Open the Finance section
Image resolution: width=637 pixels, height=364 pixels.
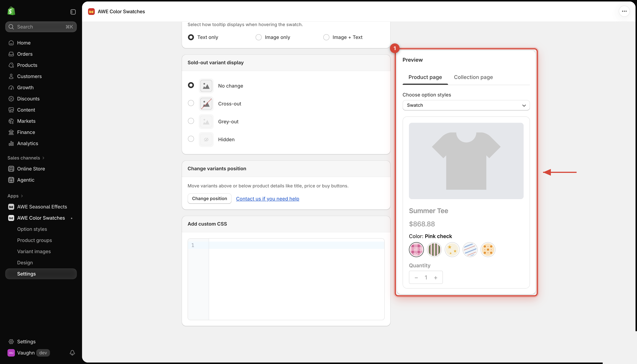41,132
